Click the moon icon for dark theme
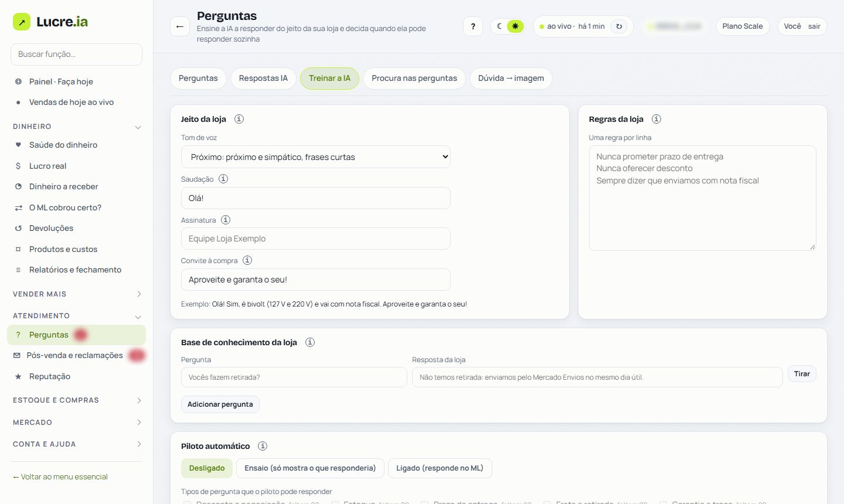 point(499,26)
